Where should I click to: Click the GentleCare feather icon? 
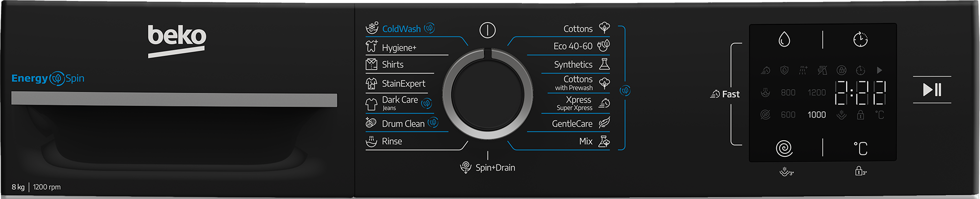(604, 123)
